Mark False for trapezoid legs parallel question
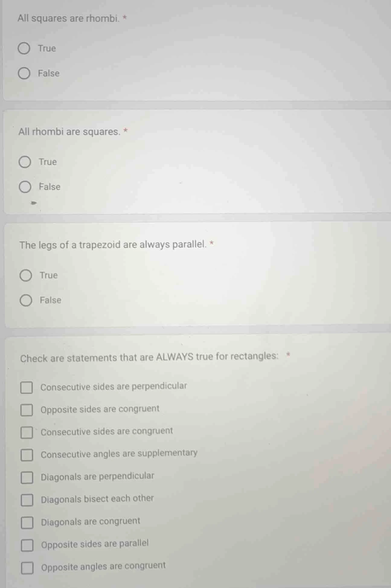This screenshot has width=391, height=588. (26, 300)
